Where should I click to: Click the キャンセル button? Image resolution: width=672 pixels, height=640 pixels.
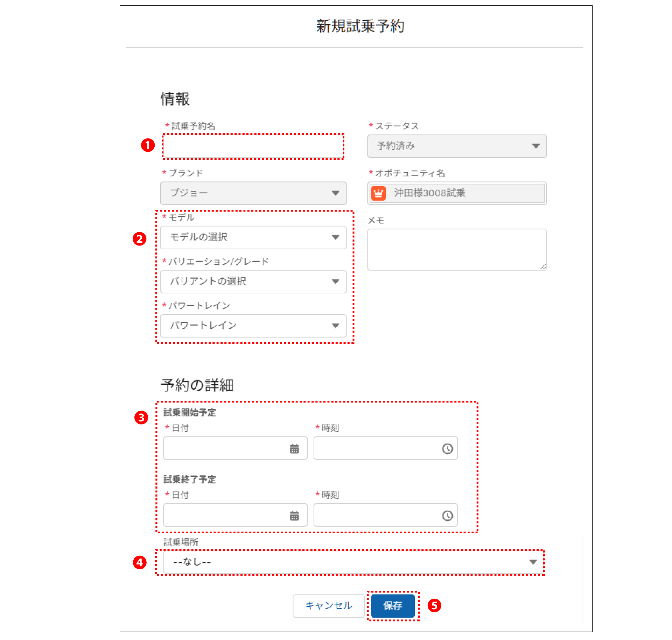click(328, 605)
